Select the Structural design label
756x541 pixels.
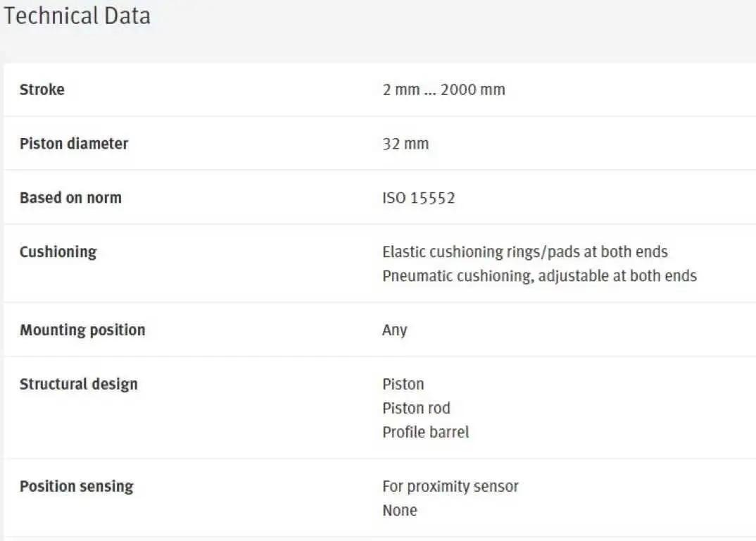[x=79, y=384]
